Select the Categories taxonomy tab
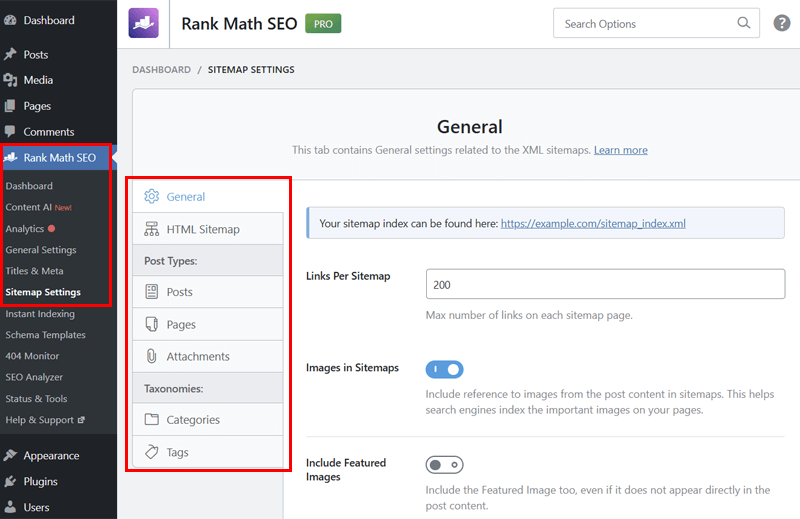800x519 pixels. [x=208, y=419]
